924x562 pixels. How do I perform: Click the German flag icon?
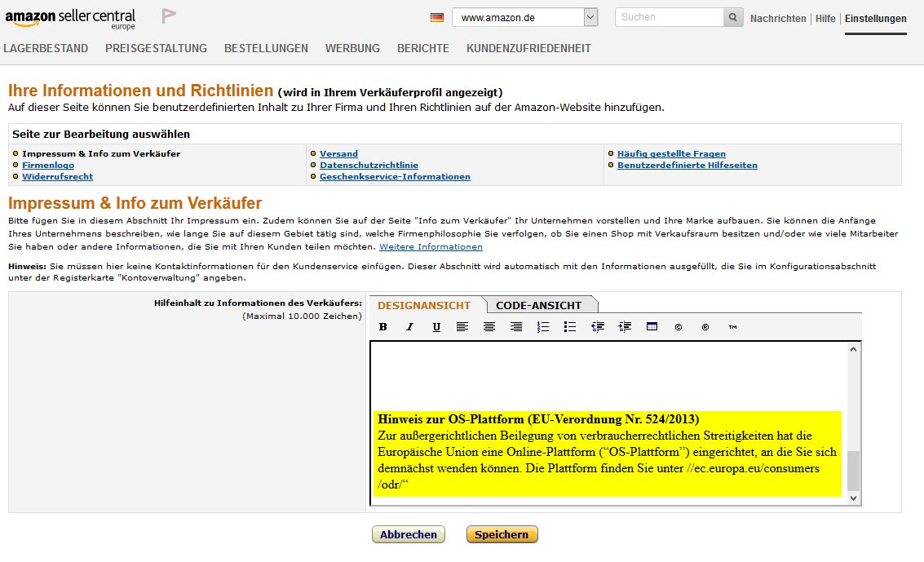pos(437,18)
